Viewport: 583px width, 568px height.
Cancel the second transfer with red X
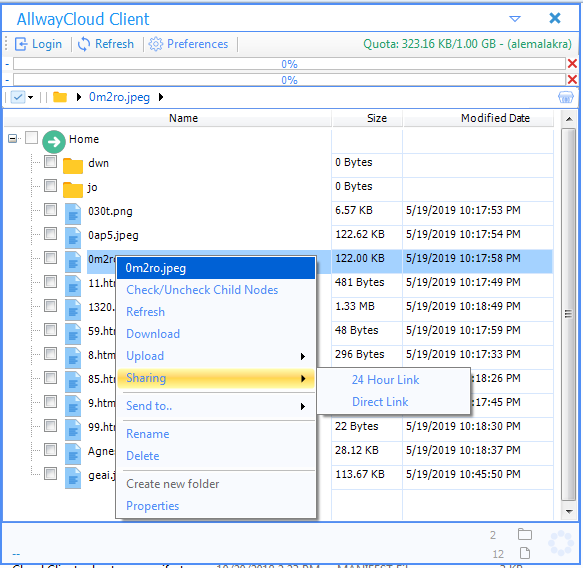[572, 79]
